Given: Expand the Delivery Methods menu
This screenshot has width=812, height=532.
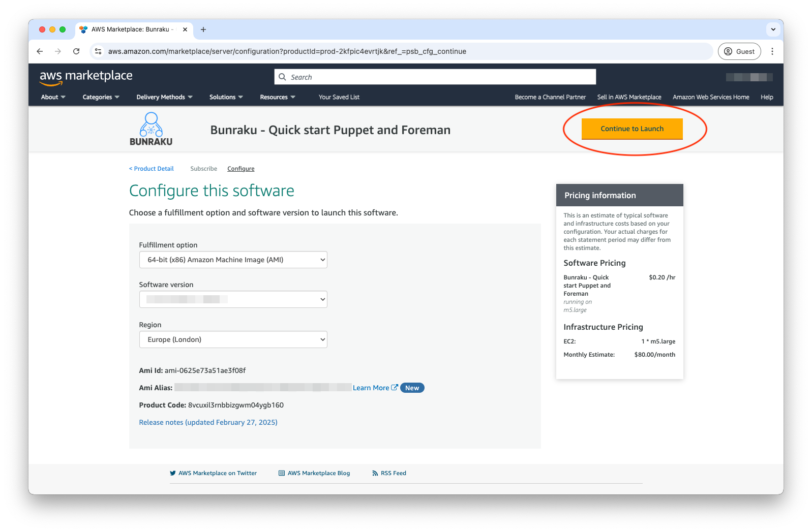Looking at the screenshot, I should pyautogui.click(x=164, y=97).
